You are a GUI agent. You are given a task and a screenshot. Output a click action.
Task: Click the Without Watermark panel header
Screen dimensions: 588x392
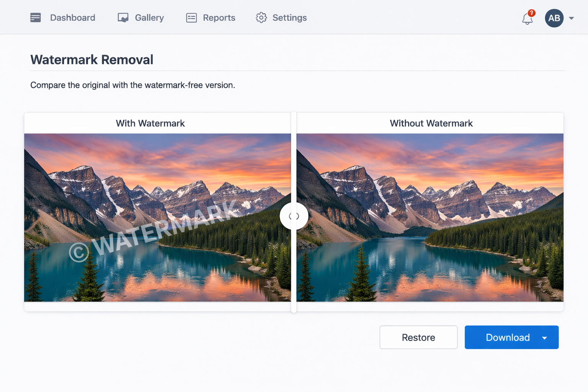(431, 123)
